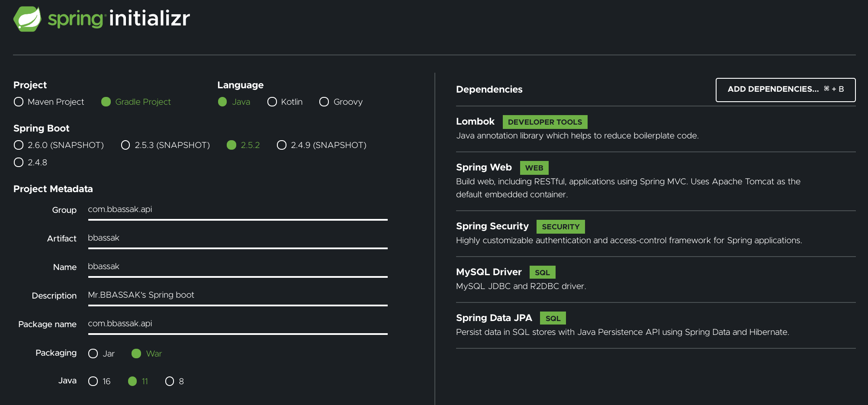868x405 pixels.
Task: Click the Dependencies section heading
Action: click(489, 90)
